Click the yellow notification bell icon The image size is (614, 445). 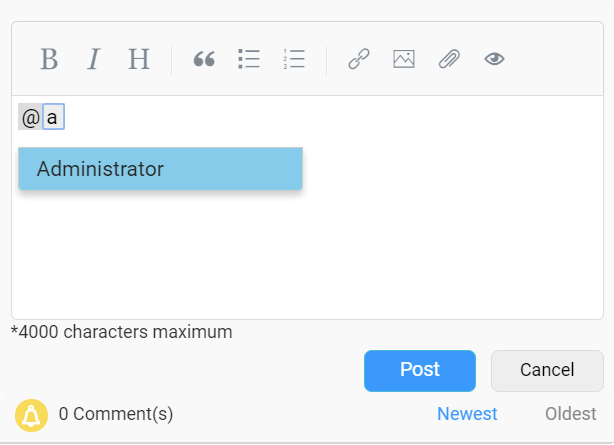(x=31, y=414)
